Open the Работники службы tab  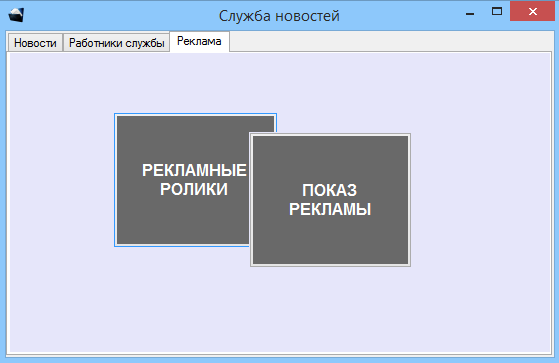[x=116, y=43]
